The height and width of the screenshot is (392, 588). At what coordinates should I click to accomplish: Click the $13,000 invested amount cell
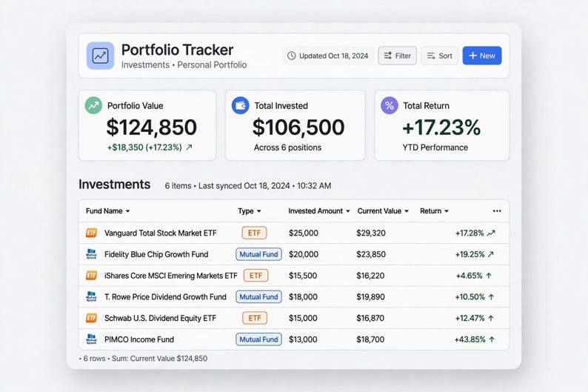click(303, 339)
